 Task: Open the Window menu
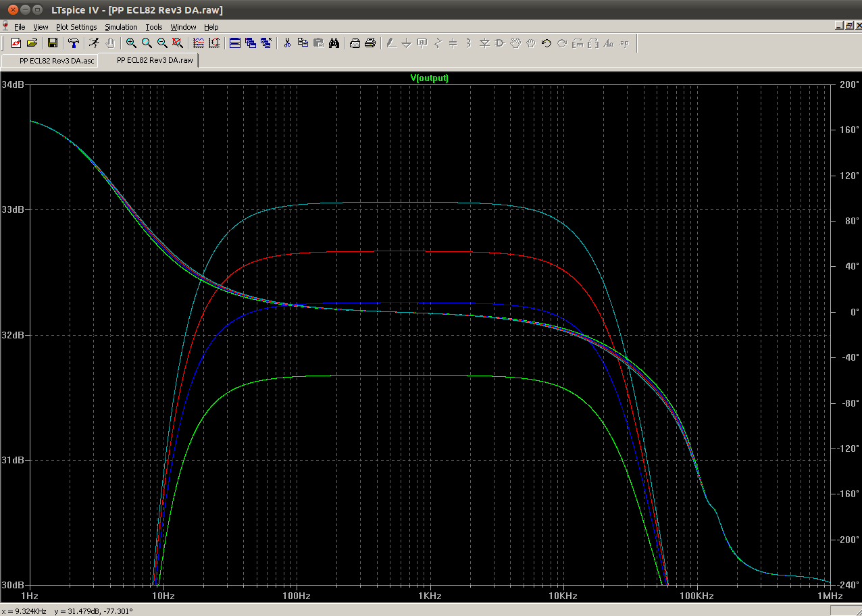click(x=183, y=27)
